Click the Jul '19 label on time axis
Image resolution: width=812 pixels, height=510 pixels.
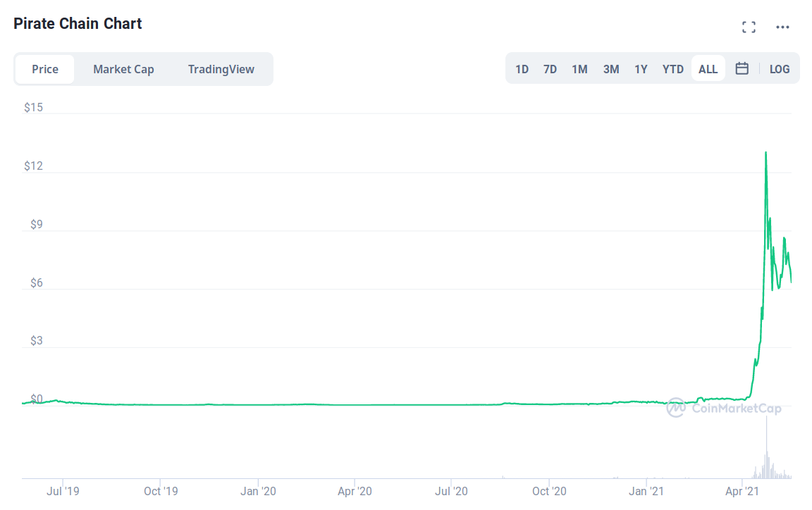pos(63,491)
